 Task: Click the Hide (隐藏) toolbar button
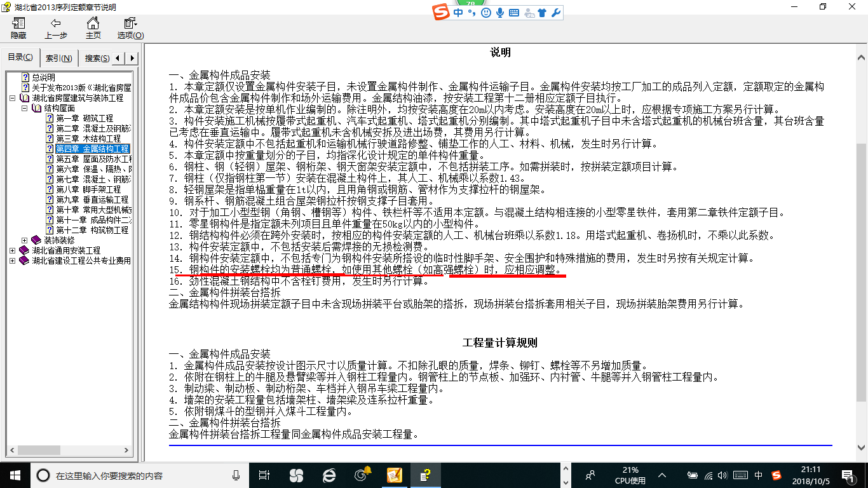18,28
